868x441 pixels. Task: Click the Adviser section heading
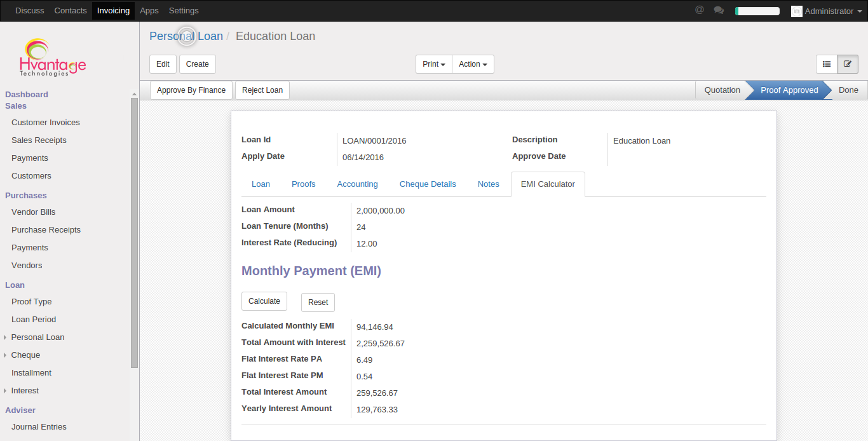[x=20, y=410]
